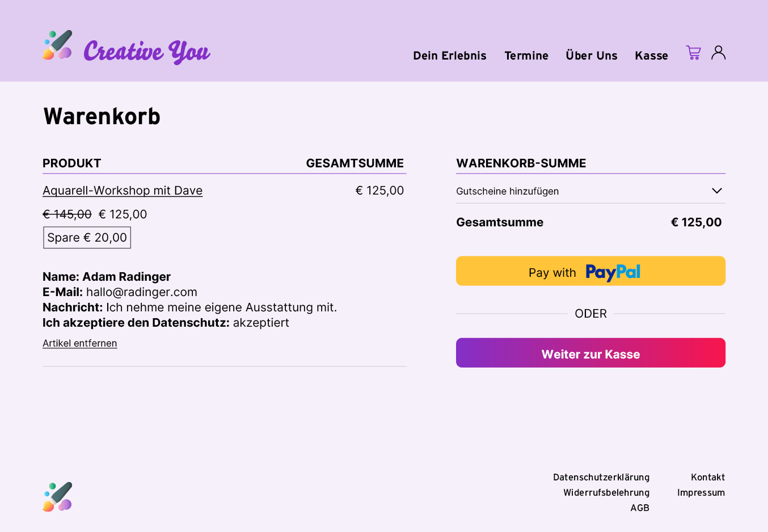Click the Spare € 20,00 savings badge
This screenshot has height=532, width=768.
pos(87,238)
